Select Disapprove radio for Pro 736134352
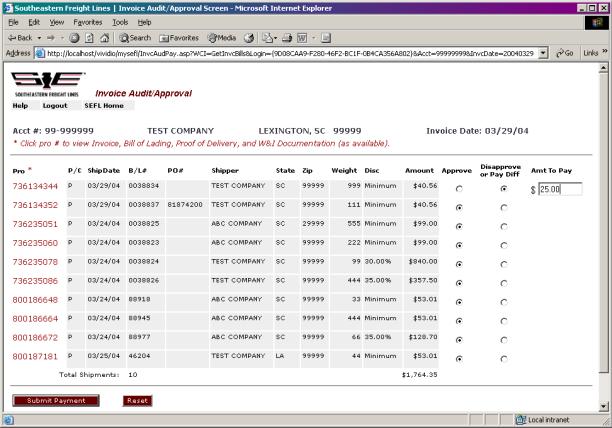The height and width of the screenshot is (428, 612). click(x=503, y=207)
